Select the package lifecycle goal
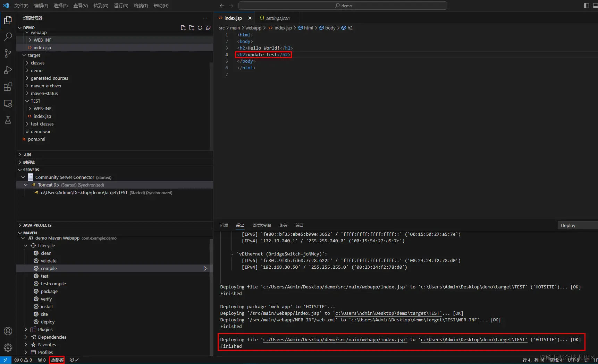Viewport: 598px width, 364px height. (x=49, y=291)
